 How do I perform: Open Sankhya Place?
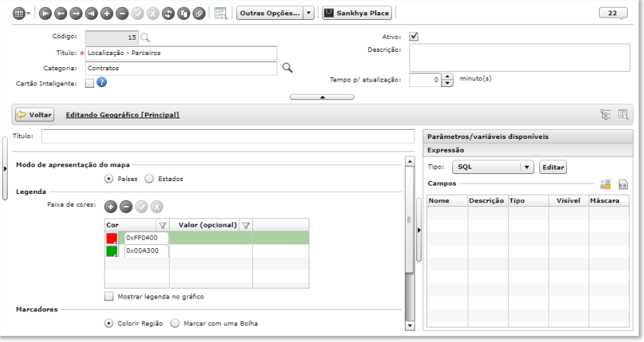[357, 13]
